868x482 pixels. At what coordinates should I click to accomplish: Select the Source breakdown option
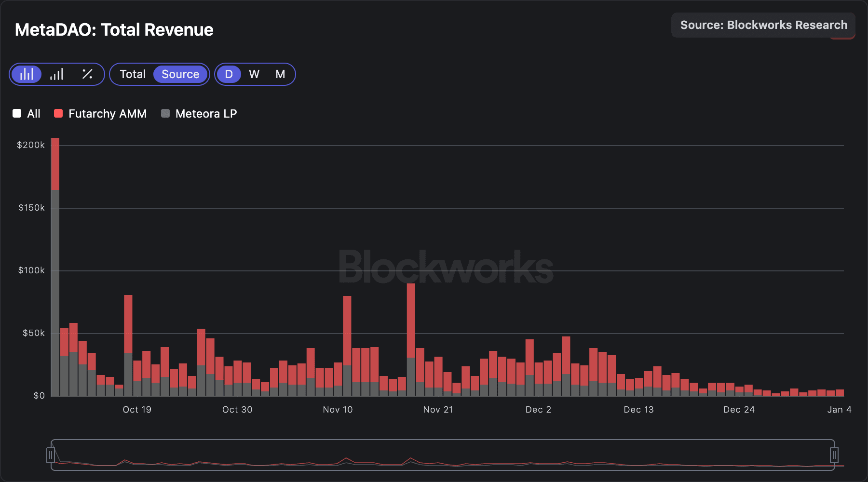180,74
